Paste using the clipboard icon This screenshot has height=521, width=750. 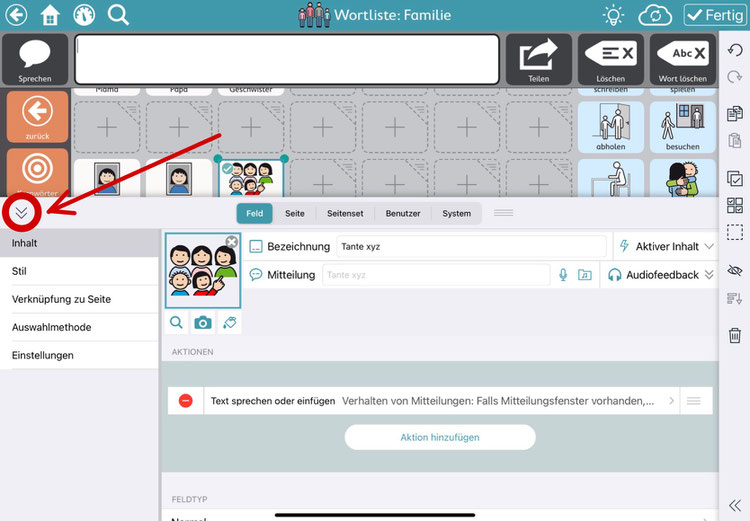735,141
